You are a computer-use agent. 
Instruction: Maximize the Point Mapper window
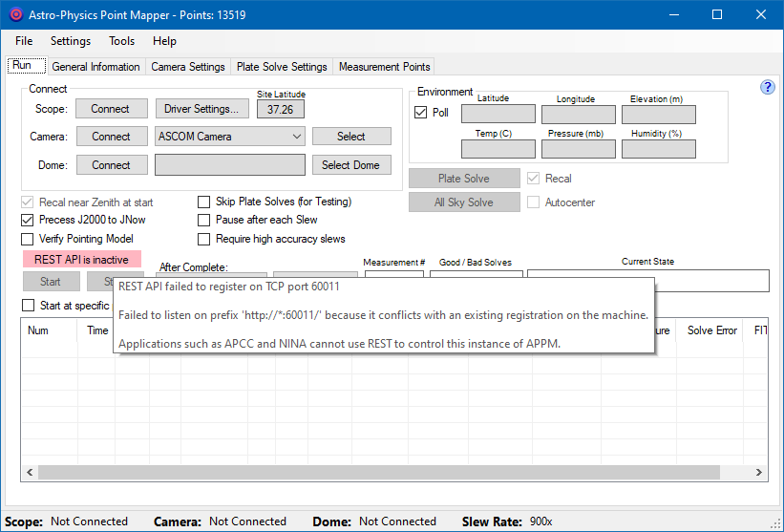tap(717, 14)
